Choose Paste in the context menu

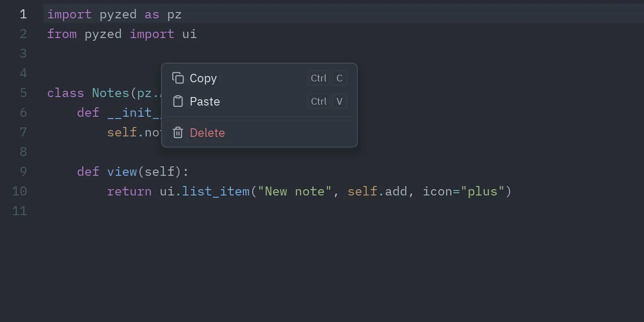(x=259, y=102)
